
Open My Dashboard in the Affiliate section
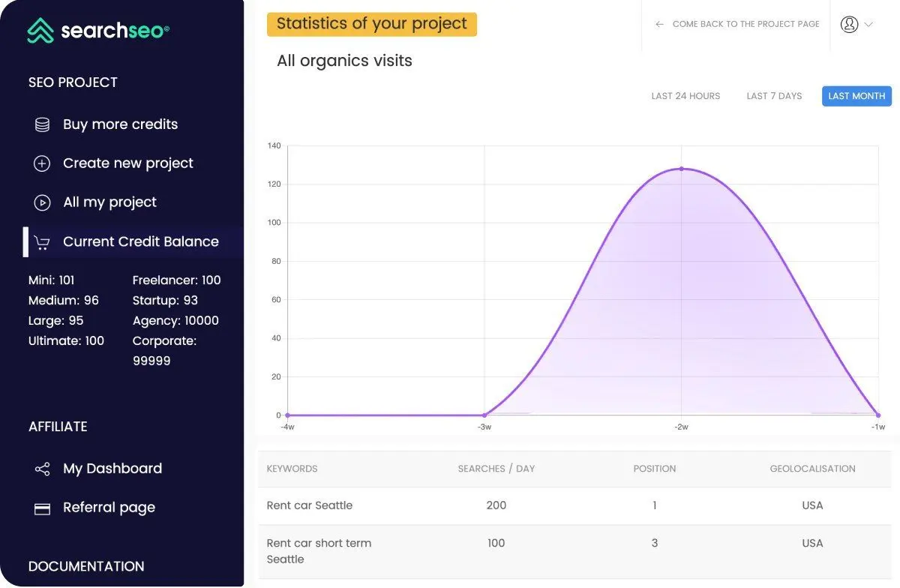112,469
